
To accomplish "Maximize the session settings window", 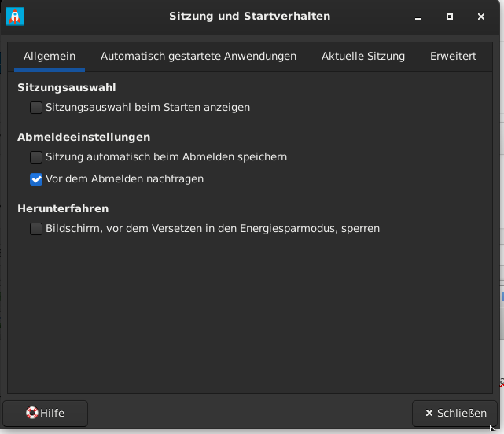I will tap(450, 17).
